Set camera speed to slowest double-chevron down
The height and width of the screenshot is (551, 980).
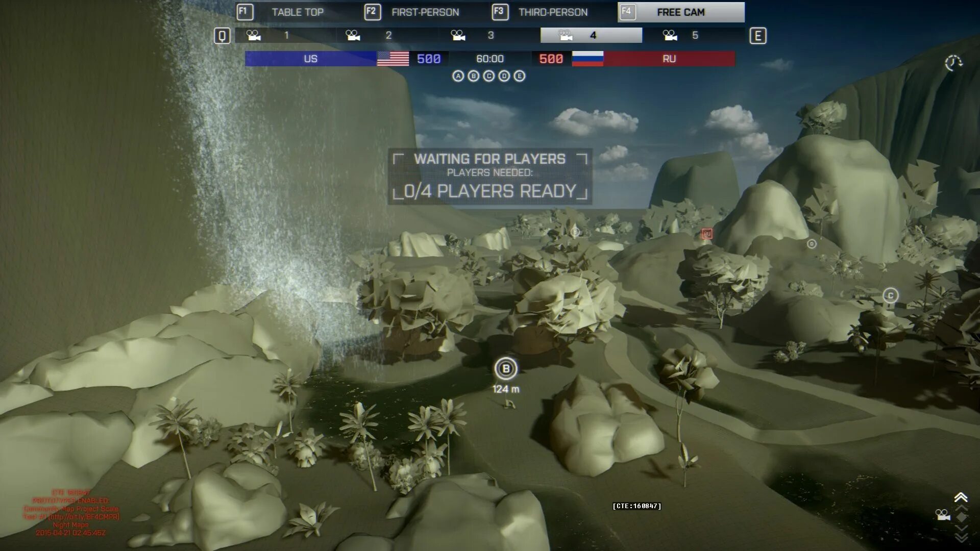point(961,537)
